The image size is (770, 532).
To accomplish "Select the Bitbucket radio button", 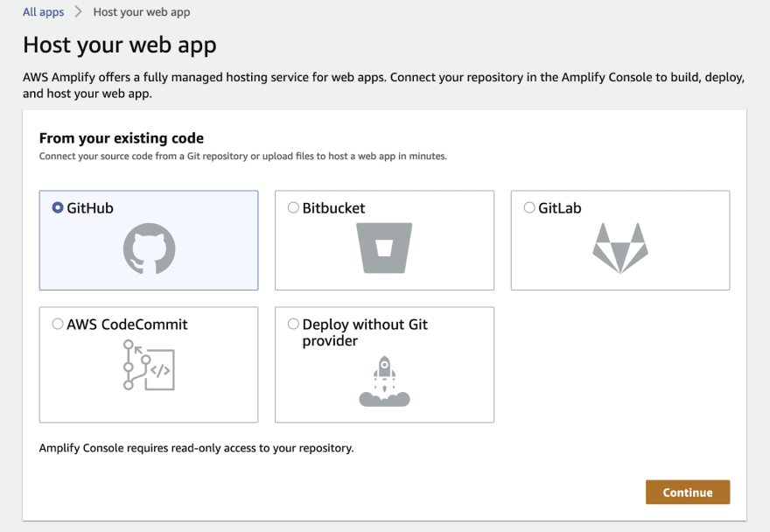I will click(293, 207).
